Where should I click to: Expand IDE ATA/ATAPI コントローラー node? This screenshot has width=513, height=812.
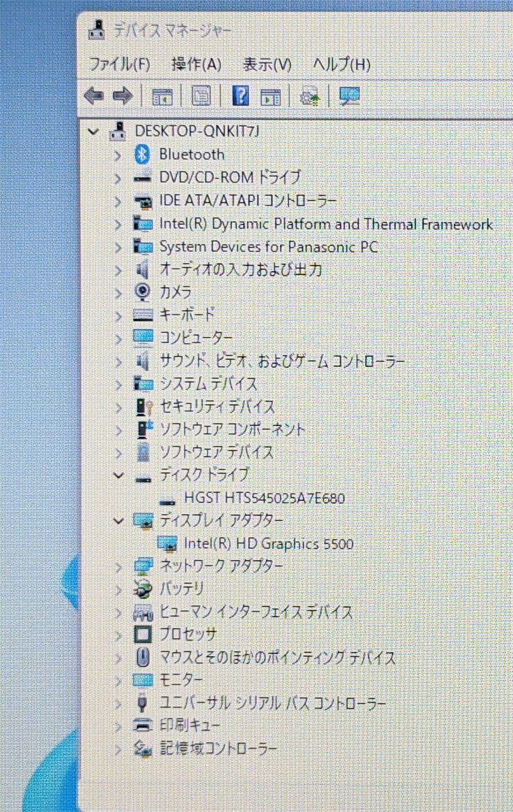click(x=117, y=201)
